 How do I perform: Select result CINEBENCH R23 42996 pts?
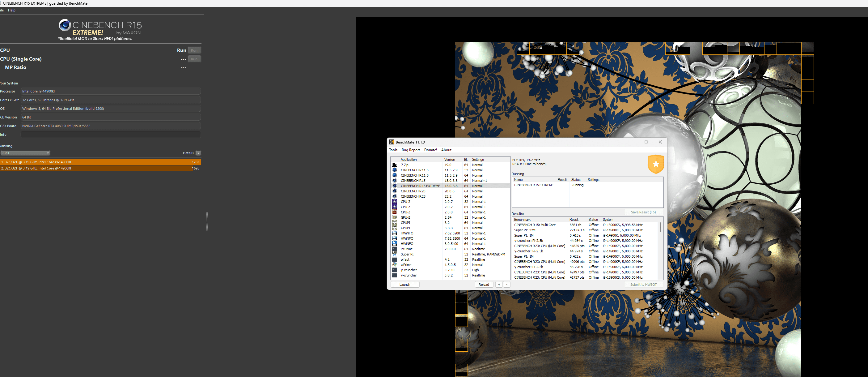pos(585,262)
